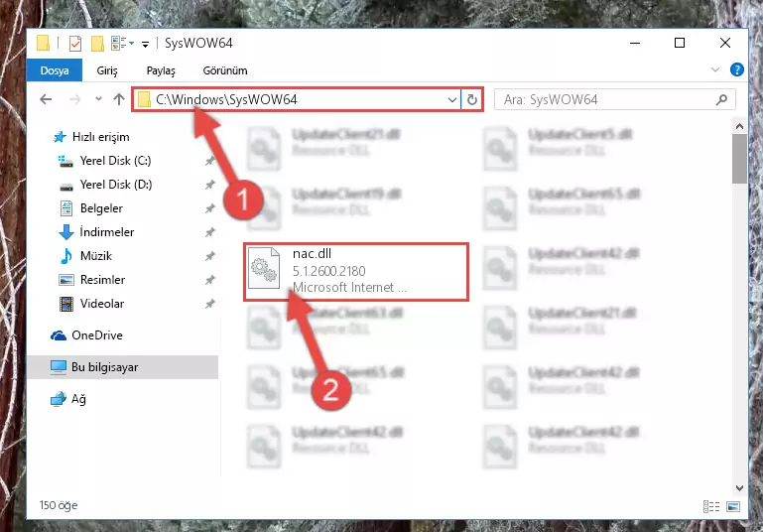Open the Resimler folder in the sidebar
763x532 pixels.
(102, 279)
